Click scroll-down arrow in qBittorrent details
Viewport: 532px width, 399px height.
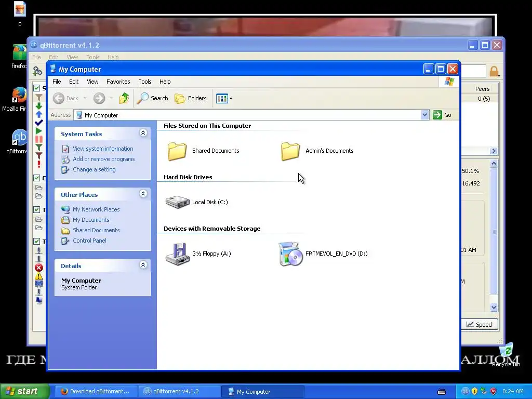494,308
